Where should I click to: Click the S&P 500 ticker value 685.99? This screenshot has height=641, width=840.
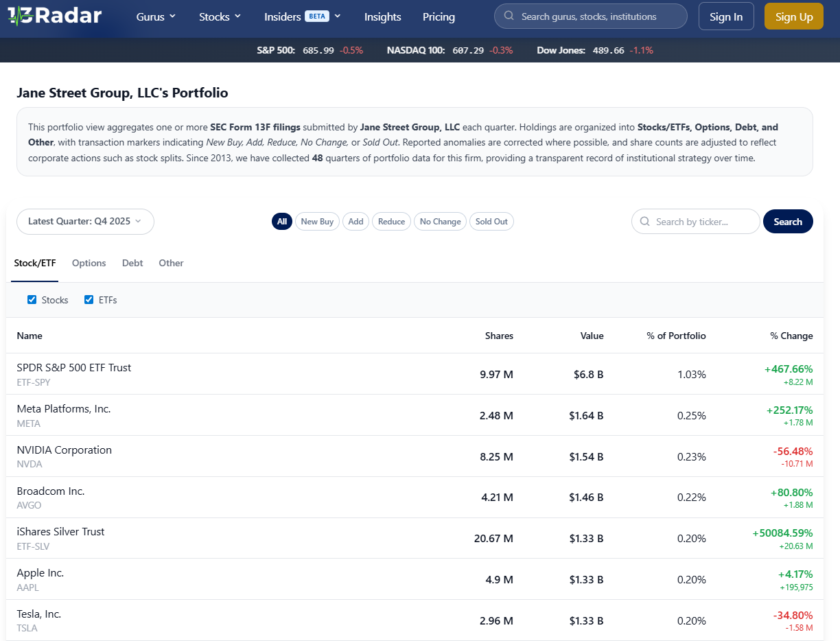click(318, 50)
